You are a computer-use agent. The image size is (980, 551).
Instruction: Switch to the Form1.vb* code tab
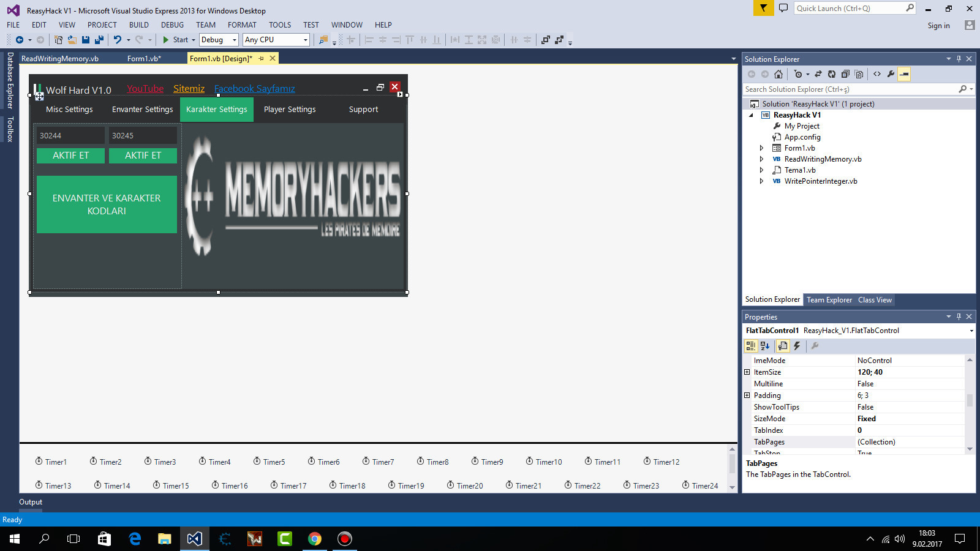click(x=144, y=59)
